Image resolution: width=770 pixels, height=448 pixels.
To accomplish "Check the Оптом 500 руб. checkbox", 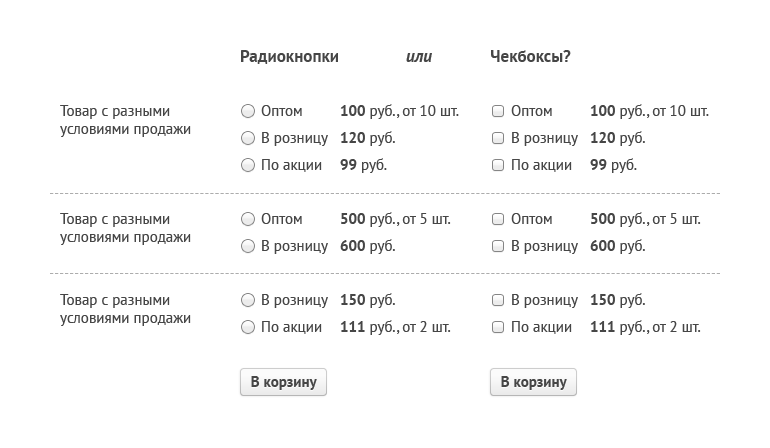I will (x=498, y=219).
